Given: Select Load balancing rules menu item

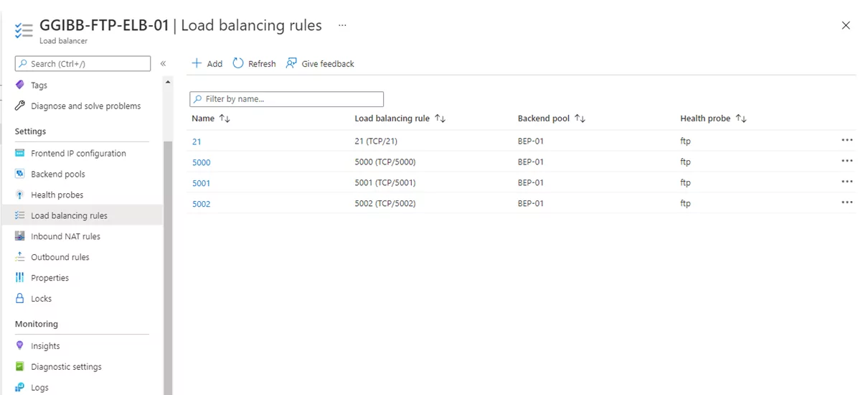Looking at the screenshot, I should tap(69, 216).
